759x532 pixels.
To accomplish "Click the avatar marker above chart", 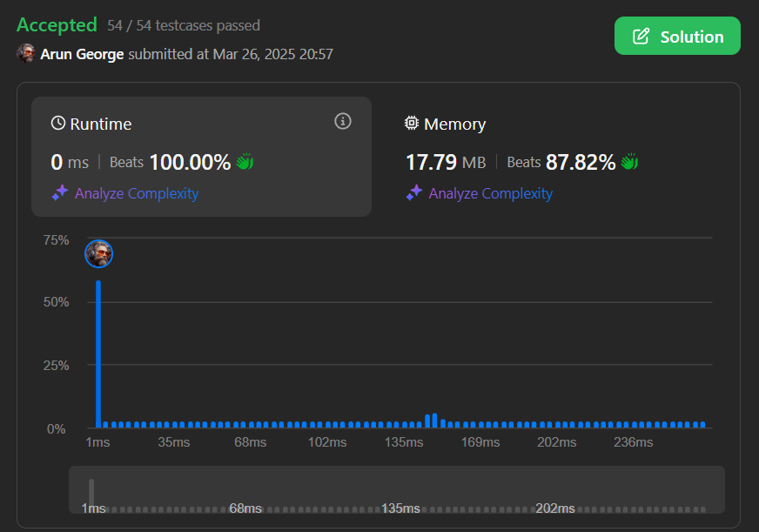I will point(98,253).
